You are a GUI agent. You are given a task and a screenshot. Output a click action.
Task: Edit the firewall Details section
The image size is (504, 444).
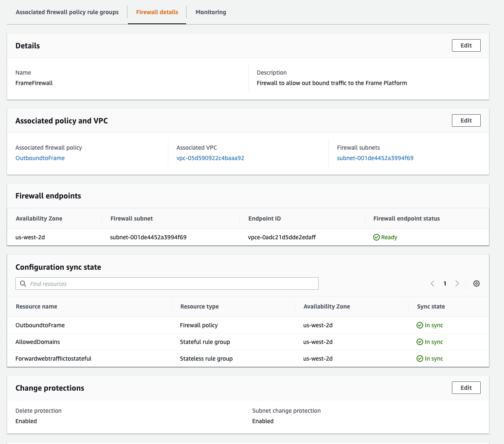point(466,45)
